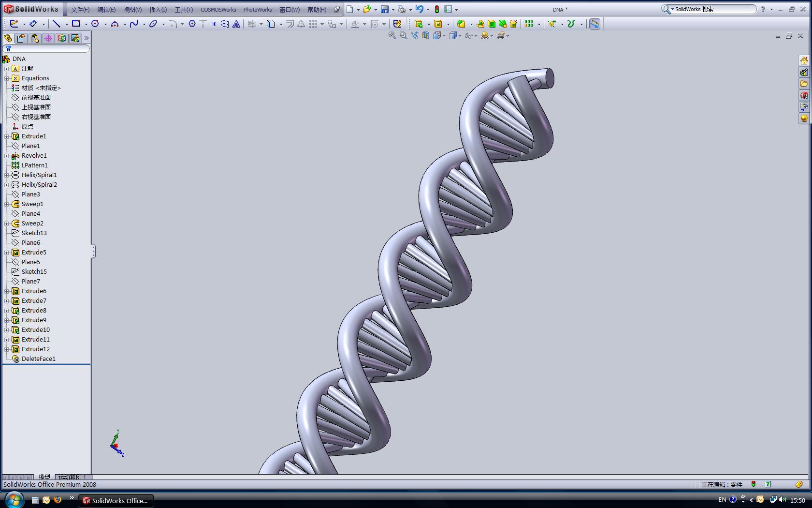Image resolution: width=812 pixels, height=508 pixels.
Task: Click the Zoom to Fit icon
Action: pyautogui.click(x=392, y=35)
